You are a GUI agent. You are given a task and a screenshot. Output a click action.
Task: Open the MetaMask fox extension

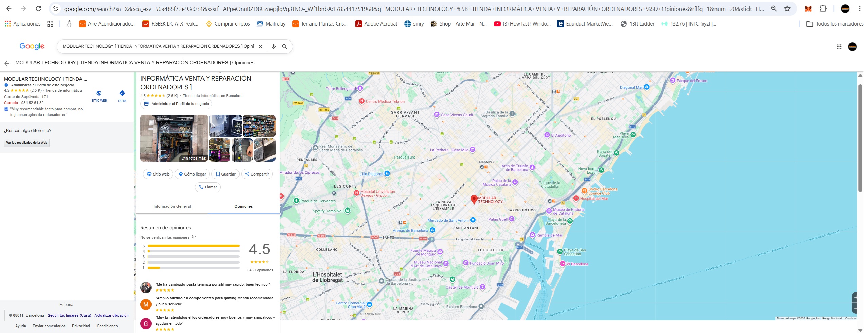point(808,9)
